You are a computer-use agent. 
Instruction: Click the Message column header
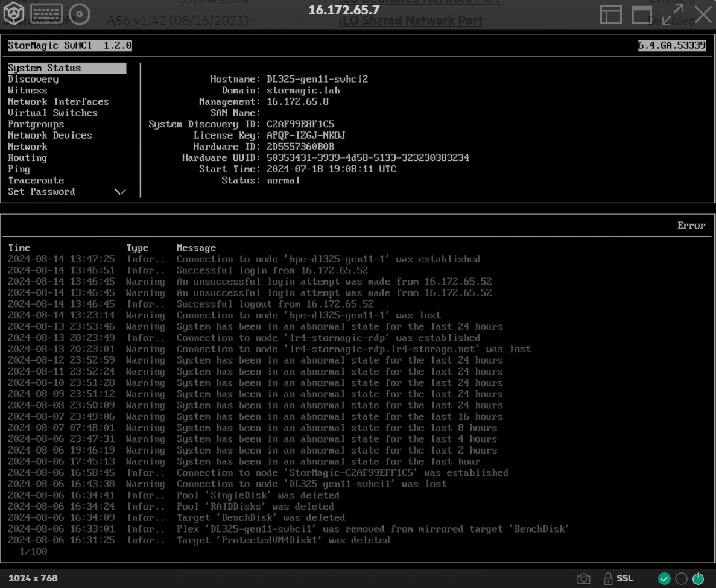[x=197, y=248]
